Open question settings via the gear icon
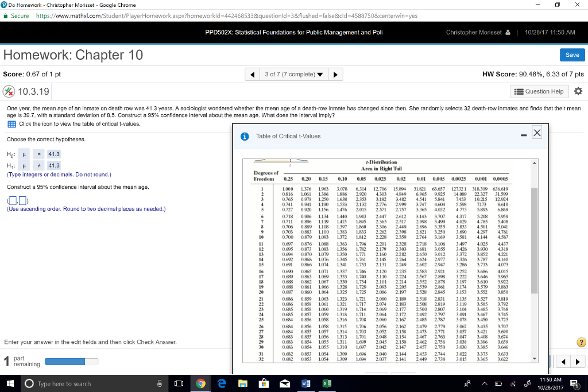 (x=579, y=91)
